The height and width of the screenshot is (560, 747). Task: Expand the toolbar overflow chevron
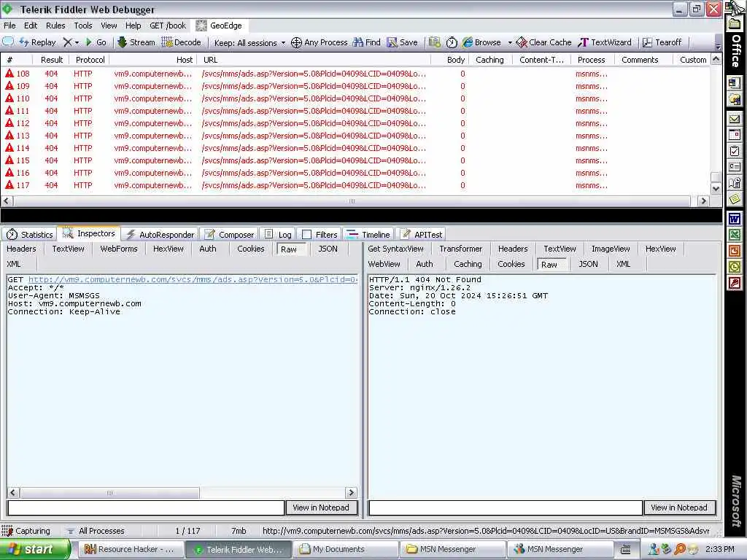pos(718,46)
